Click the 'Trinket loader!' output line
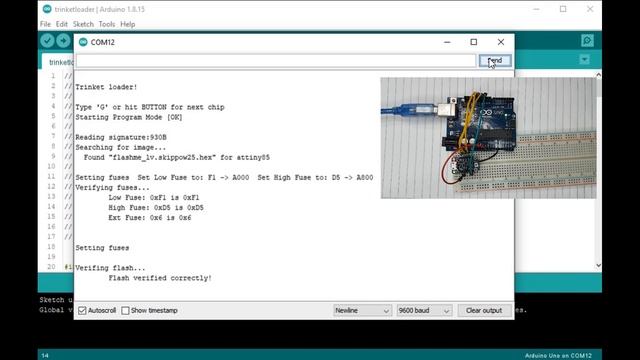Image resolution: width=640 pixels, height=360 pixels. click(106, 87)
